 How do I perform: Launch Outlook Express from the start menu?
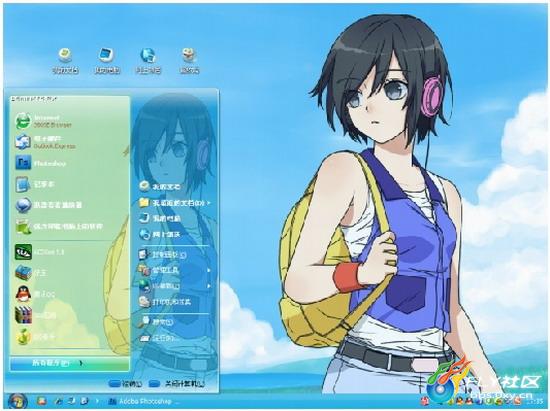(x=46, y=142)
